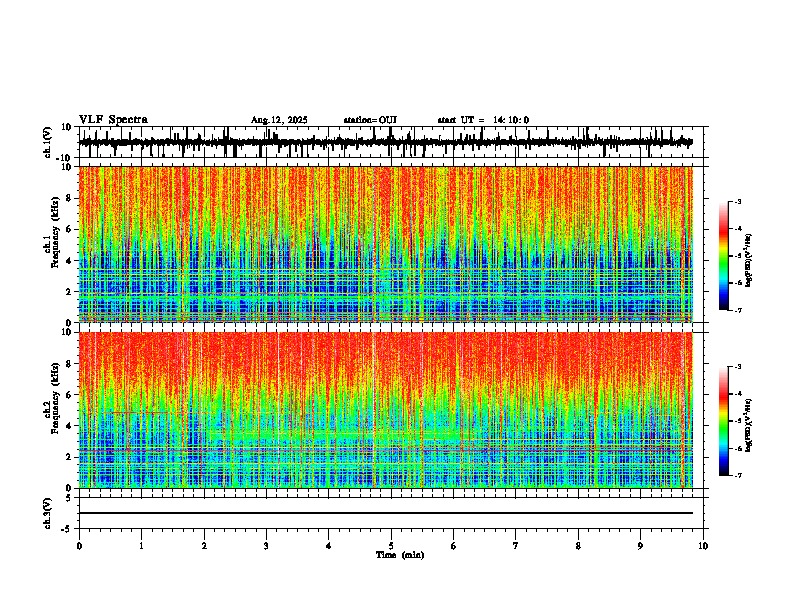Click time axis tick label "6"
792x612 pixels.
click(454, 546)
